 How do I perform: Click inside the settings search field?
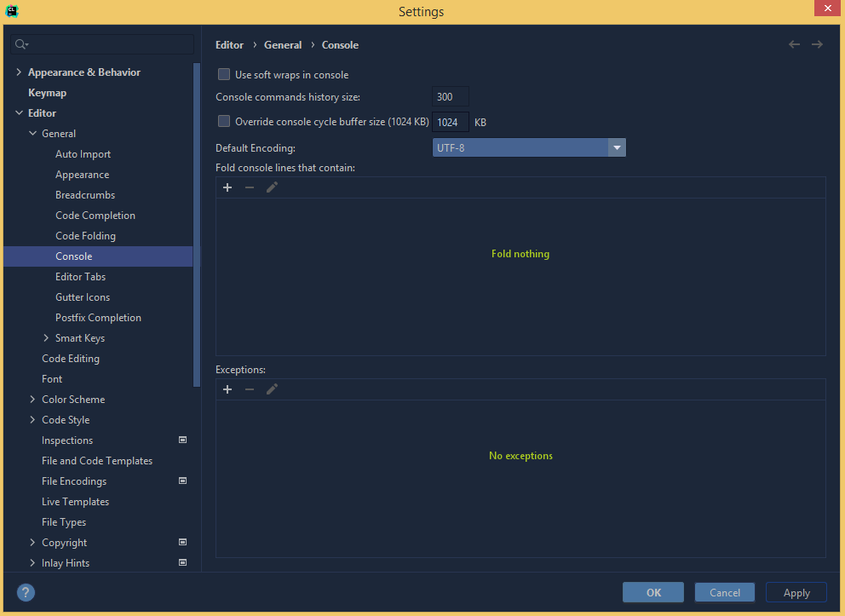(x=102, y=44)
